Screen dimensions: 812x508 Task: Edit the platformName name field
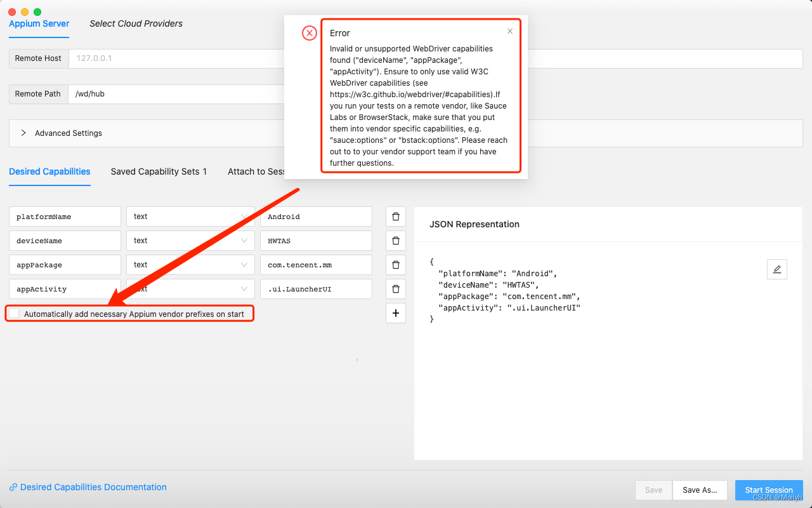pyautogui.click(x=65, y=217)
